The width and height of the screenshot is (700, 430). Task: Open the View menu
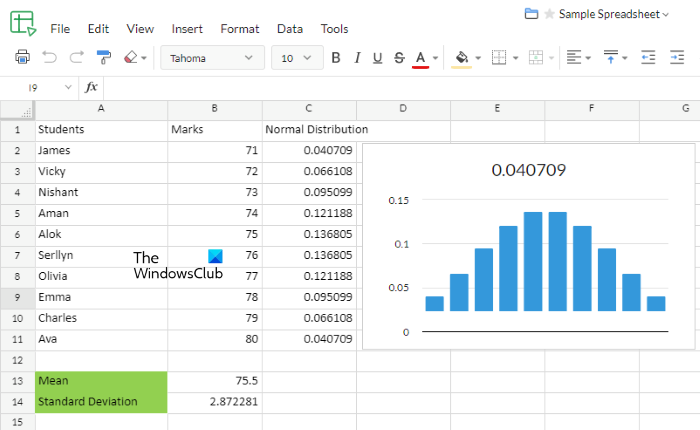(x=140, y=29)
